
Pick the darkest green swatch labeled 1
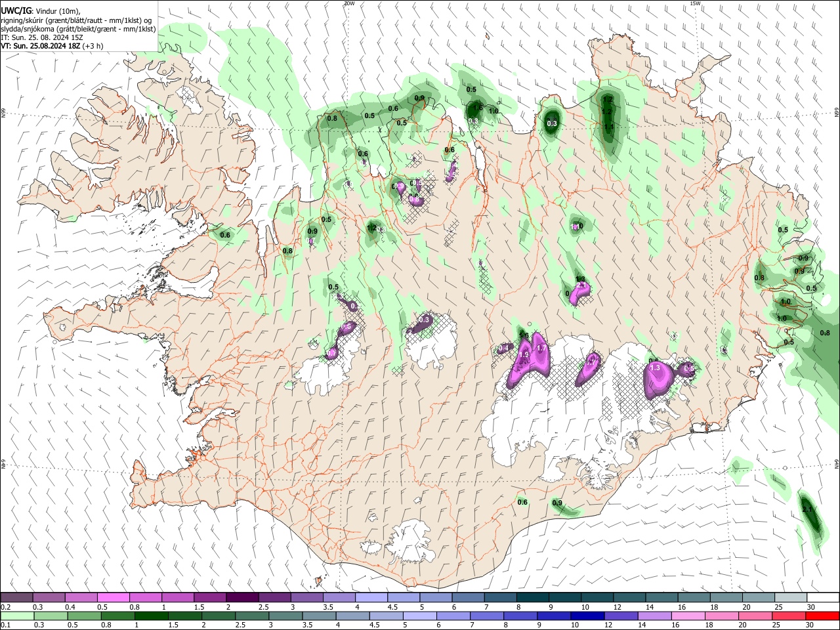click(152, 616)
